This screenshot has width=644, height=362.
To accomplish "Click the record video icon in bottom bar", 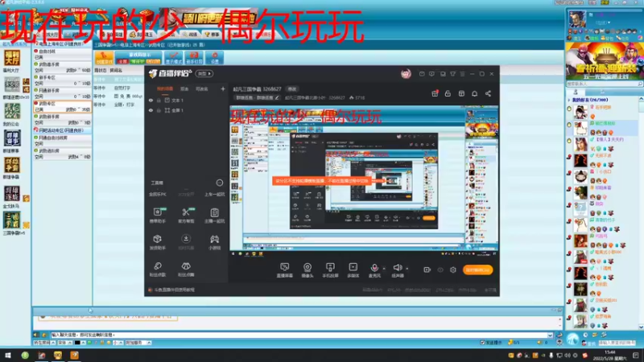I will pyautogui.click(x=427, y=269).
